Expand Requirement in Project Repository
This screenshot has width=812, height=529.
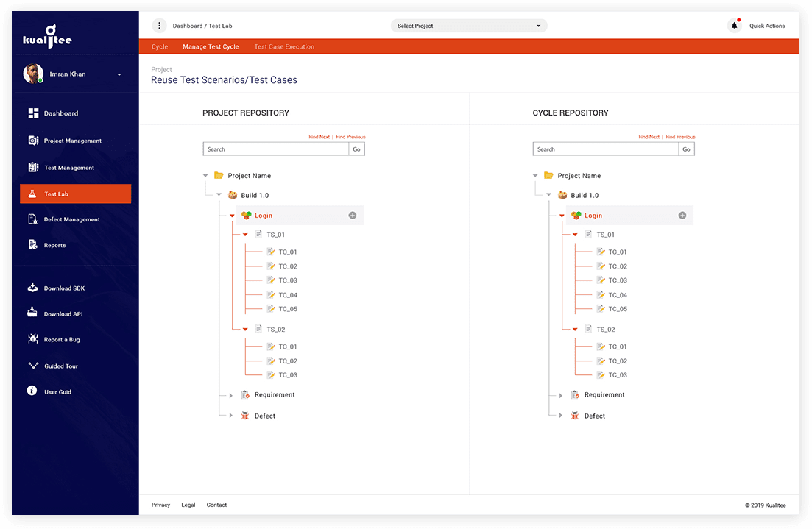click(x=231, y=395)
